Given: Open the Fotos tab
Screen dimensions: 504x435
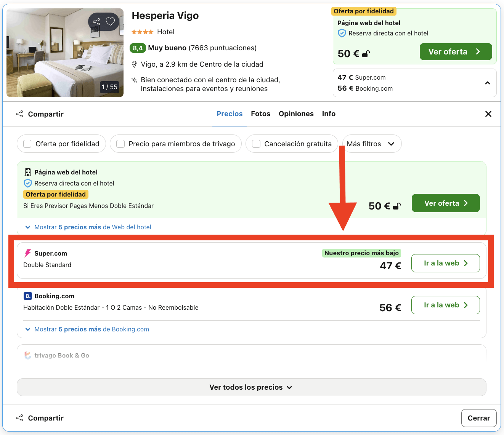Looking at the screenshot, I should (260, 114).
